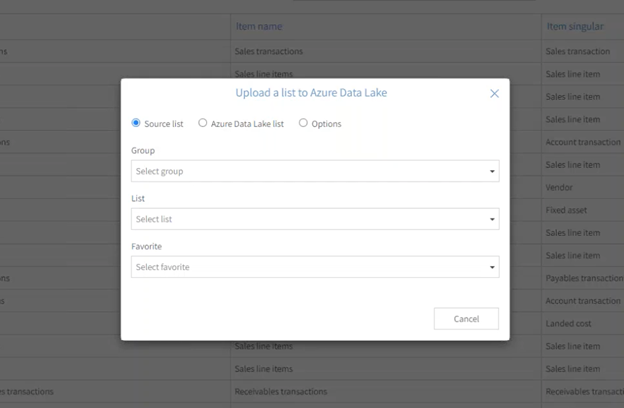Click the Upload a list to Azure Data Lake title
Viewport: 624px width, 408px height.
coord(311,93)
